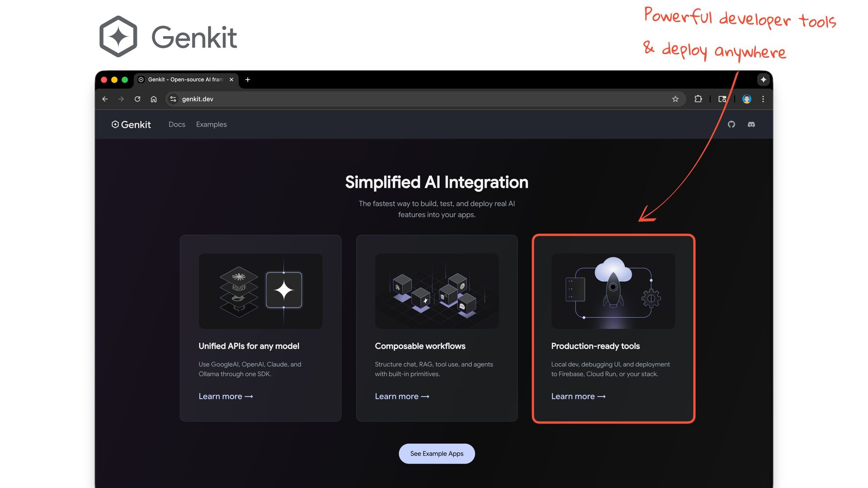Viewport: 868px width, 488px height.
Task: Click the genkit.dev address bar
Action: pyautogui.click(x=425, y=99)
